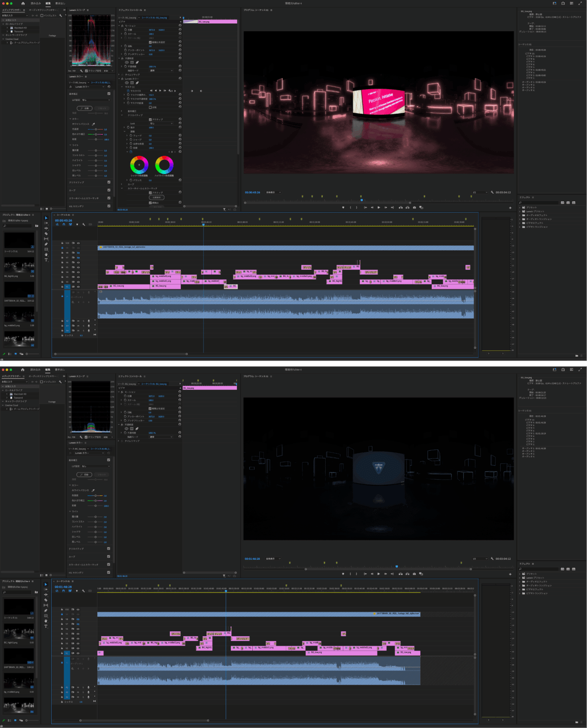Select the Type tool in lower timeline toolbar

46,626
